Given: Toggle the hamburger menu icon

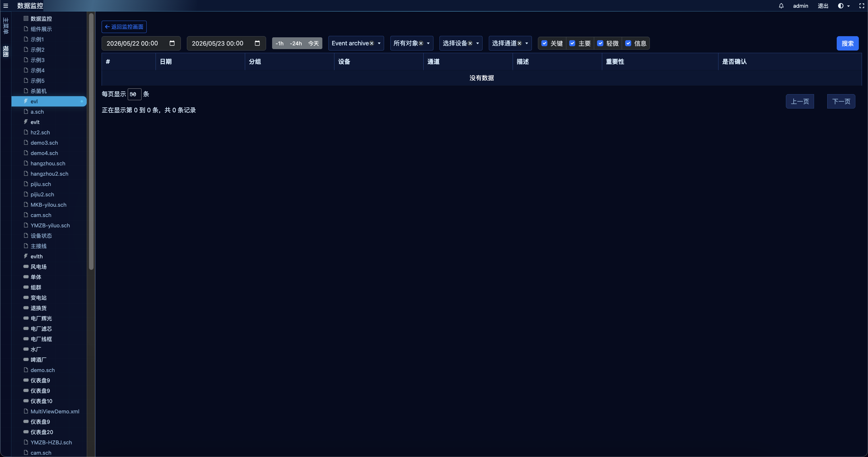Looking at the screenshot, I should click(x=6, y=6).
